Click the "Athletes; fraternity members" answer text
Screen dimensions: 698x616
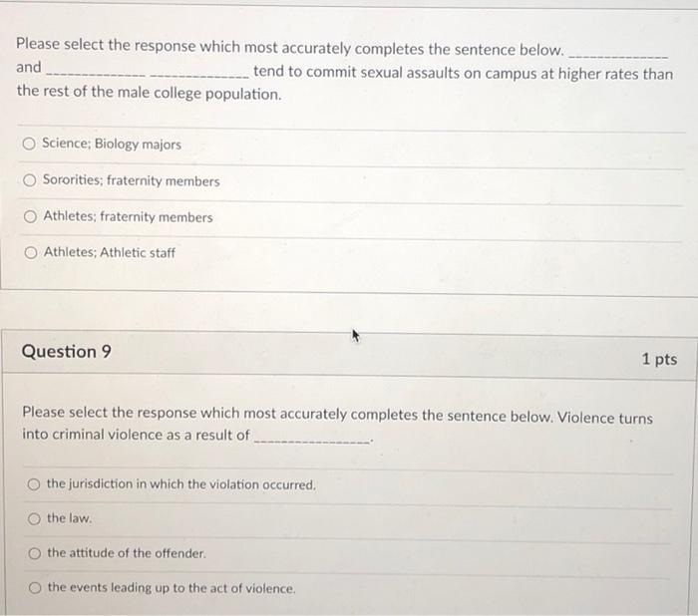coord(128,217)
